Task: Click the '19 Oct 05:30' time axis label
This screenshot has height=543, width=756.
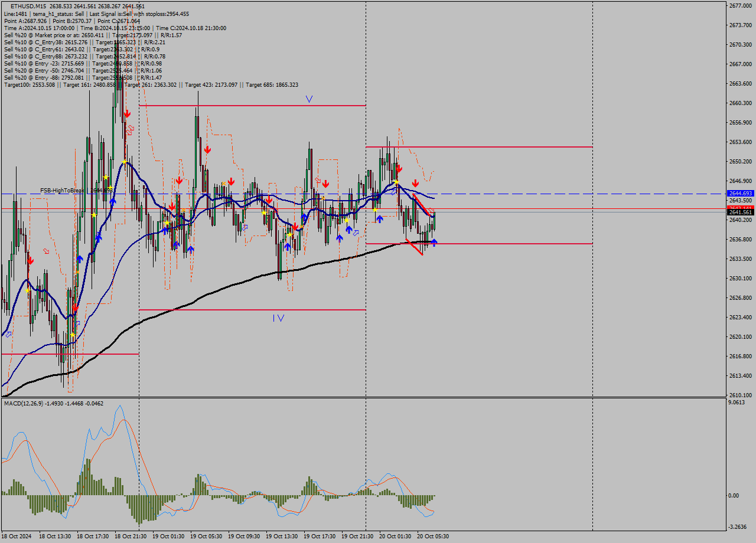Action: (205, 537)
